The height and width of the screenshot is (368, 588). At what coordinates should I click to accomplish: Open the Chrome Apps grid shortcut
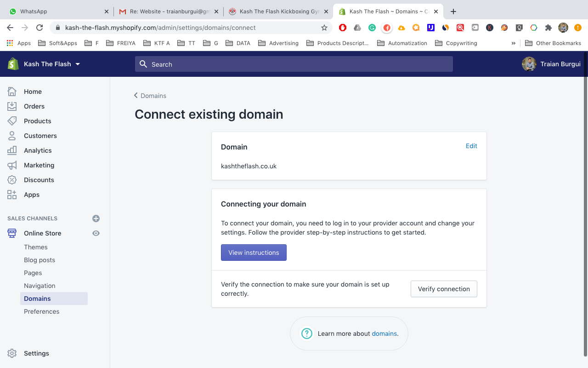(x=18, y=43)
